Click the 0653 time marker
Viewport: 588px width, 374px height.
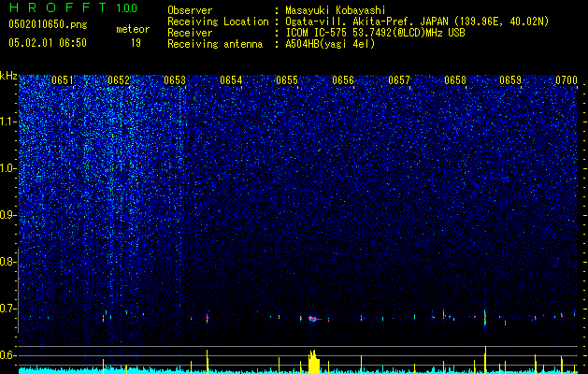point(175,80)
